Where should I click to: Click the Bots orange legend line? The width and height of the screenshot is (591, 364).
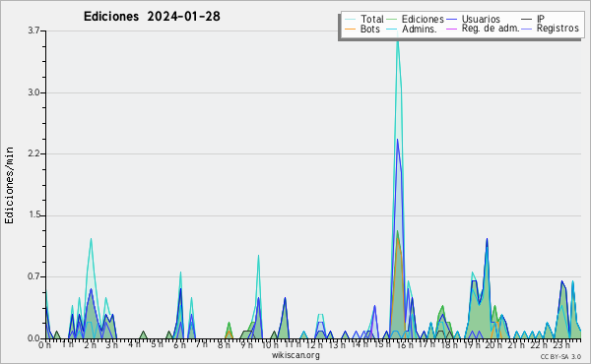tap(350, 29)
